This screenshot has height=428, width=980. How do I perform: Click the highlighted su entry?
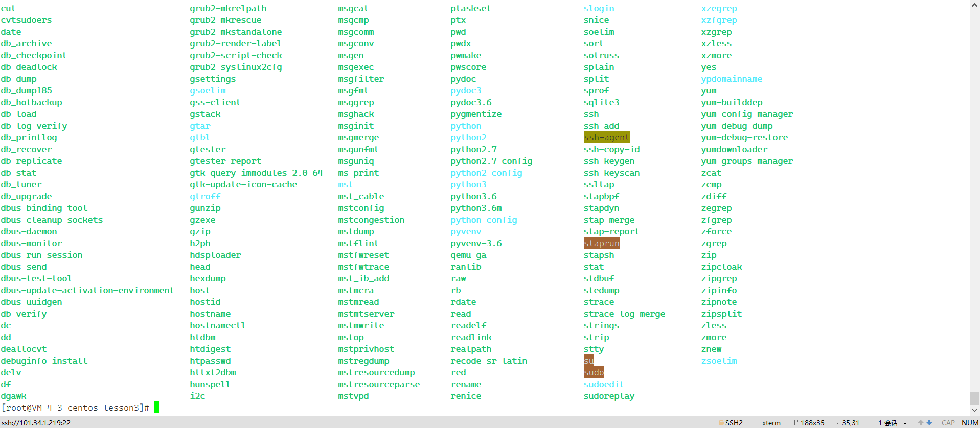(x=589, y=361)
